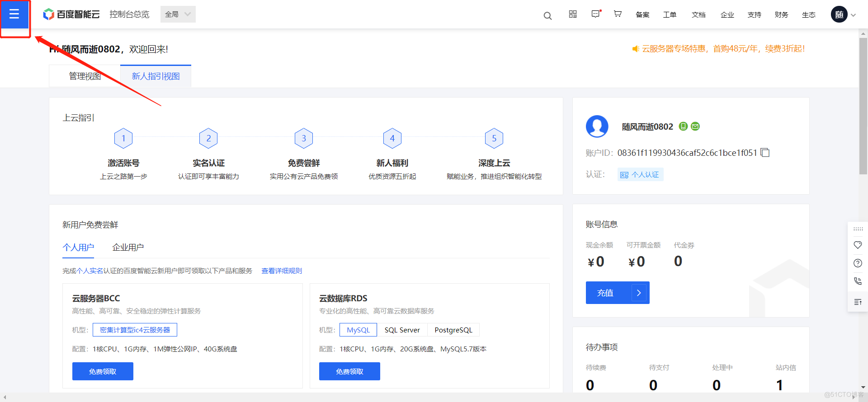This screenshot has height=402, width=868.
Task: Click the scroll up arrow
Action: [863, 33]
